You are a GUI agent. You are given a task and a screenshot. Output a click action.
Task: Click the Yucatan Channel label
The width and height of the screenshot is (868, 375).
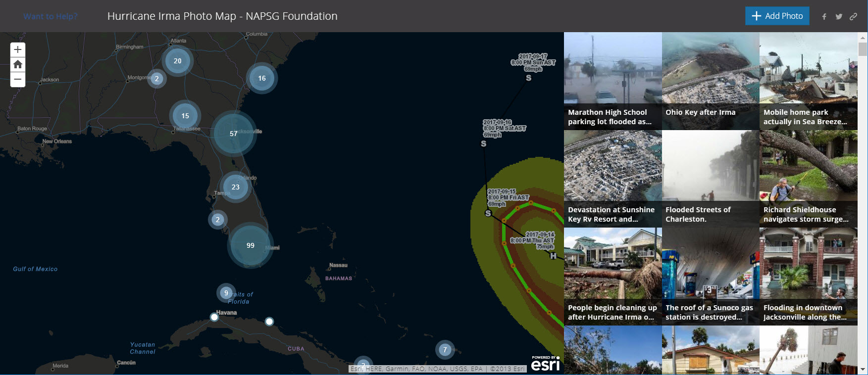[x=143, y=348]
